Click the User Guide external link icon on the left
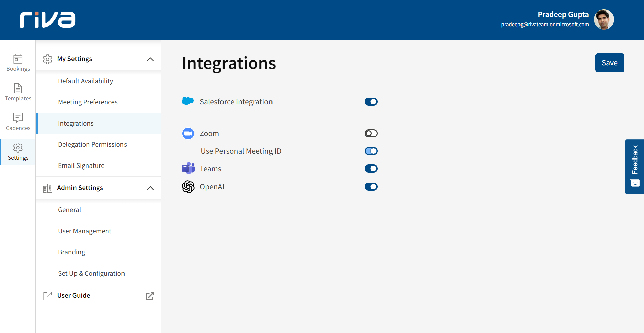This screenshot has height=333, width=644. tap(48, 296)
